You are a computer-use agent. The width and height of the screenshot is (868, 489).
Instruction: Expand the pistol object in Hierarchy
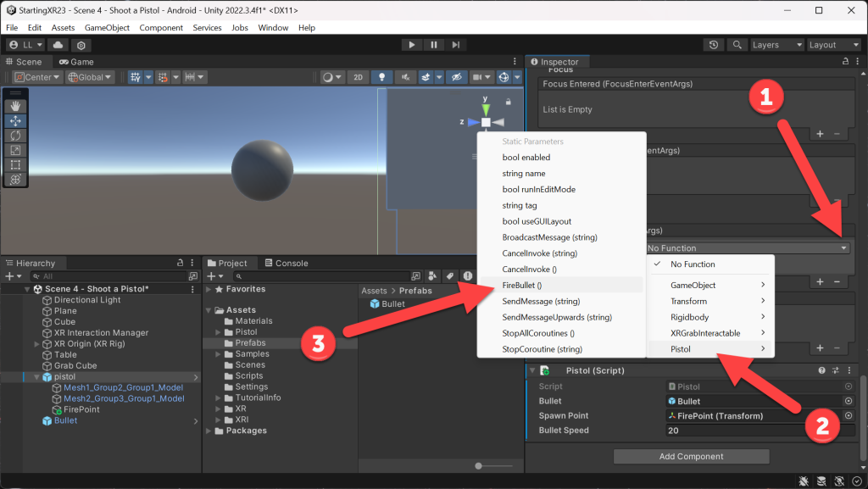[x=37, y=376]
